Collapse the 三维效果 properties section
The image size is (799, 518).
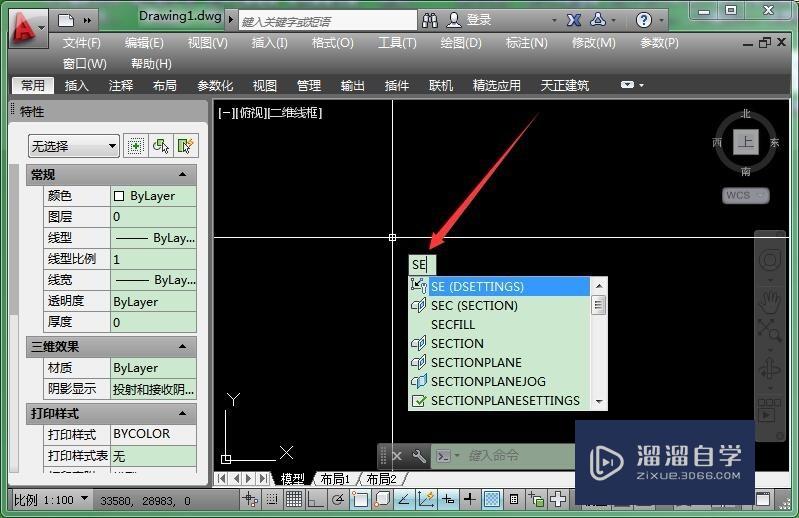pos(182,347)
